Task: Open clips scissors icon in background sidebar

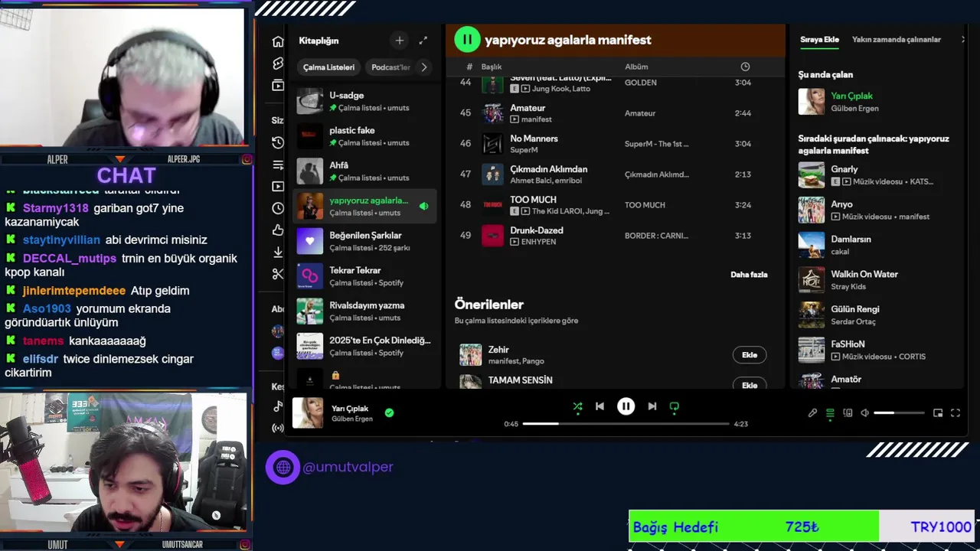Action: point(278,274)
